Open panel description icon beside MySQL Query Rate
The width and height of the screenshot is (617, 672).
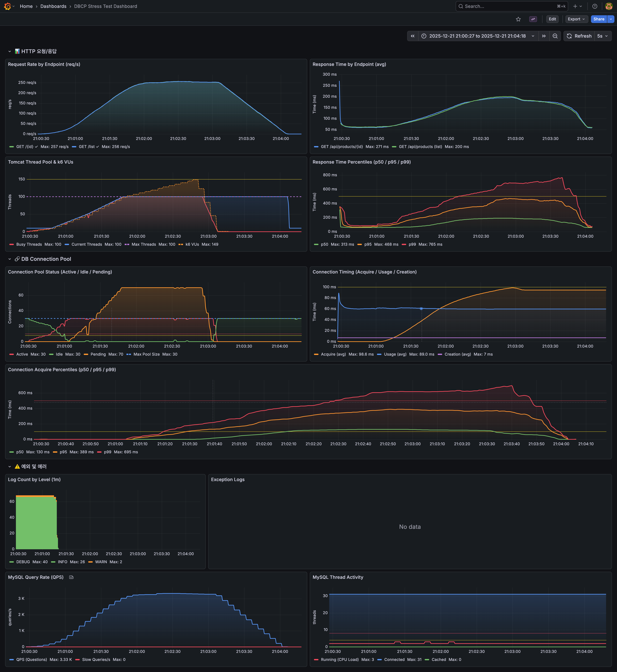click(x=71, y=577)
